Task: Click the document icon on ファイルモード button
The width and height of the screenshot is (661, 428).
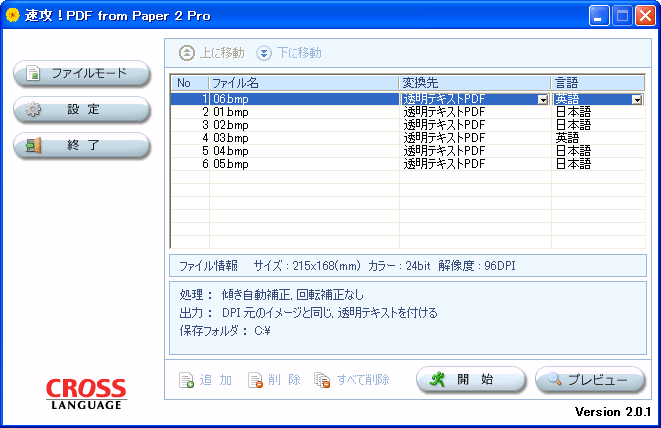Action: tap(33, 73)
